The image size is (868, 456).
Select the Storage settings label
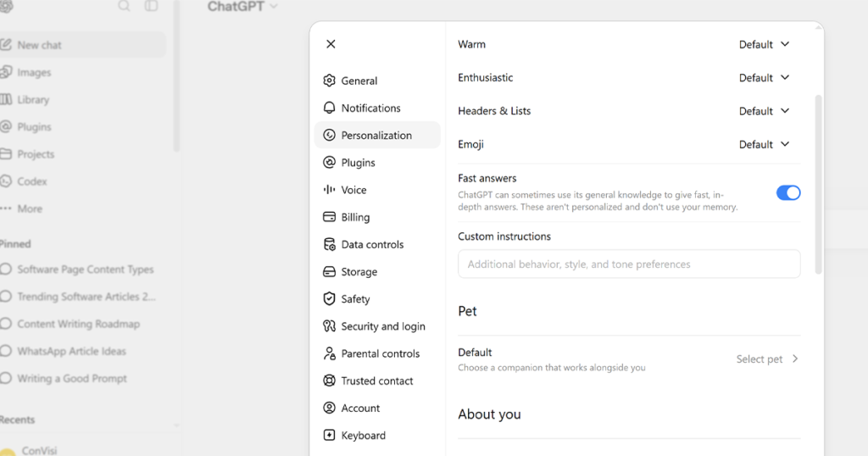coord(359,272)
